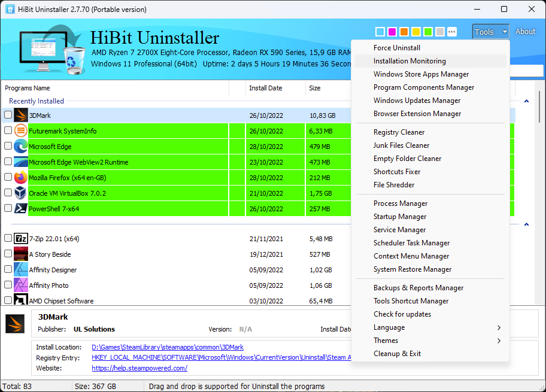Select the Oracle VM VirtualBox checkbox
Viewport: 546px width, 392px height.
coord(8,193)
